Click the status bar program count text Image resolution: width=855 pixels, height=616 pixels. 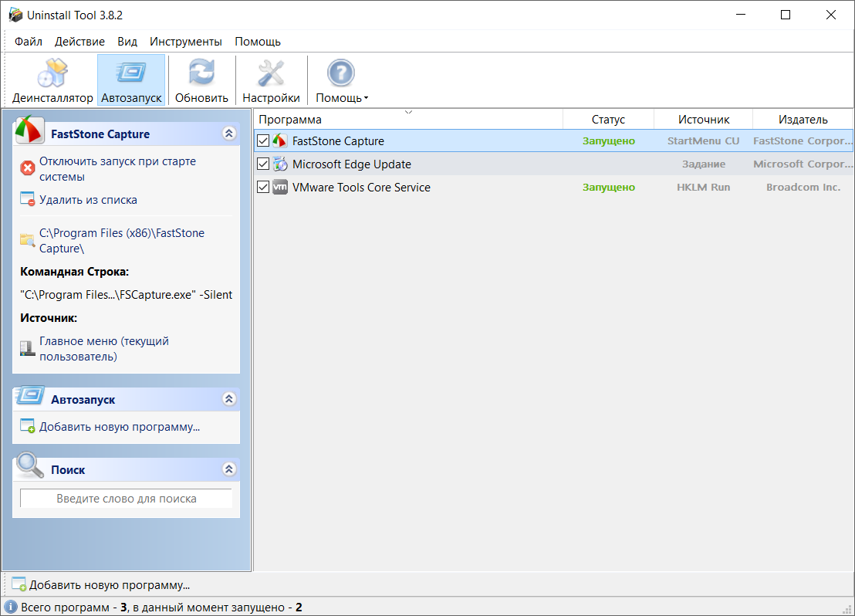pyautogui.click(x=161, y=608)
